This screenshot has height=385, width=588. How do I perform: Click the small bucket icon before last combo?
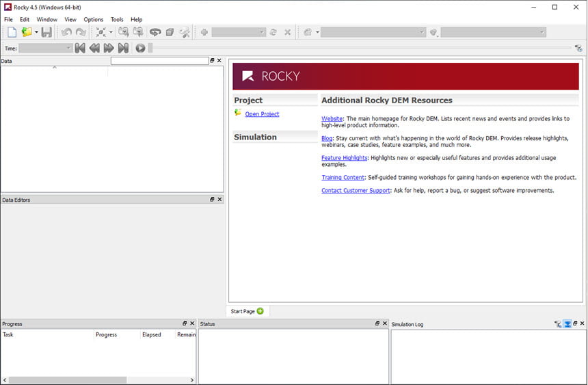(433, 33)
